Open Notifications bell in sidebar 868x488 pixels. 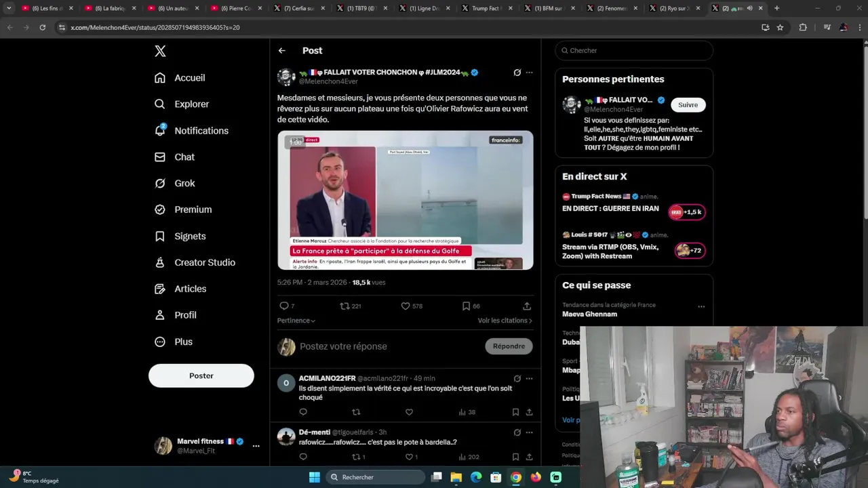tap(191, 131)
